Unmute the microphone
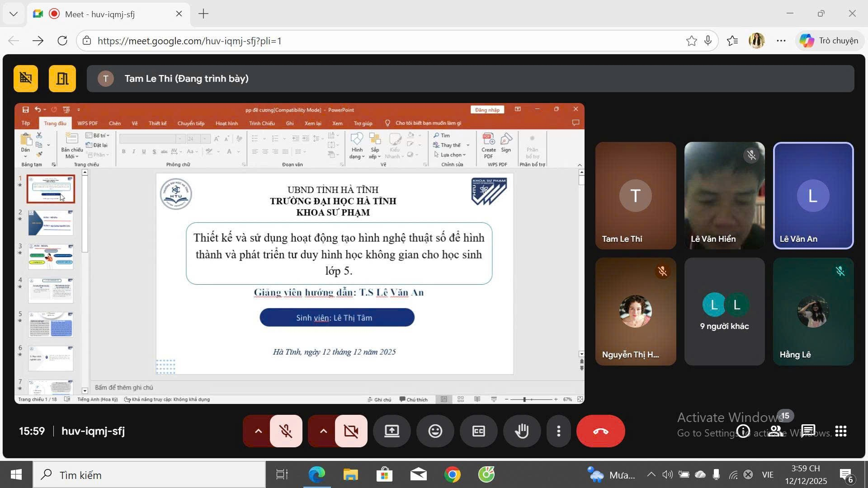Viewport: 868px width, 488px height. click(x=286, y=431)
